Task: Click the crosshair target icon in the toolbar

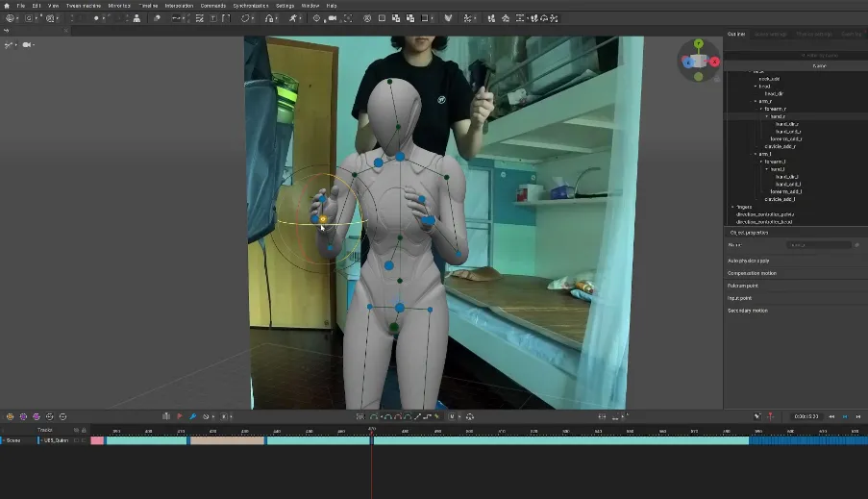Action: click(x=316, y=18)
